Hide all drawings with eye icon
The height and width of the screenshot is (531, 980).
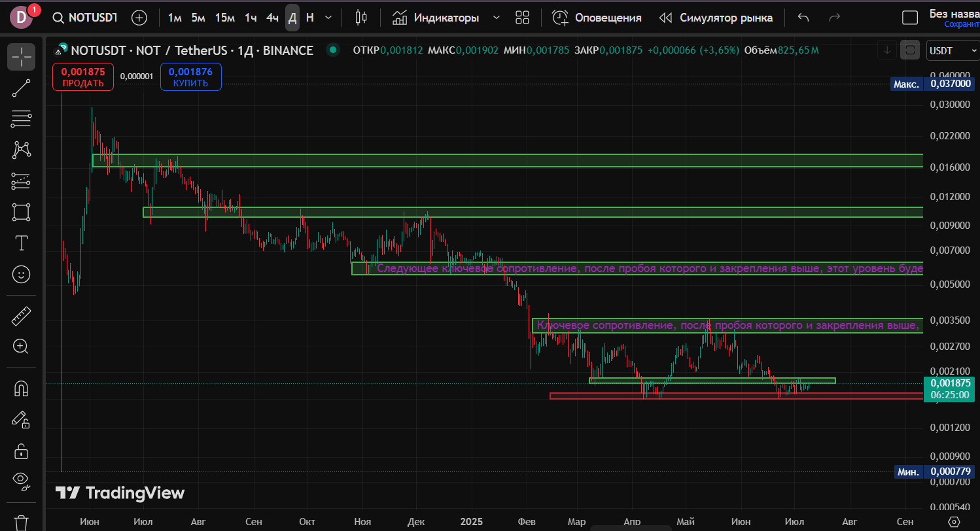[21, 481]
